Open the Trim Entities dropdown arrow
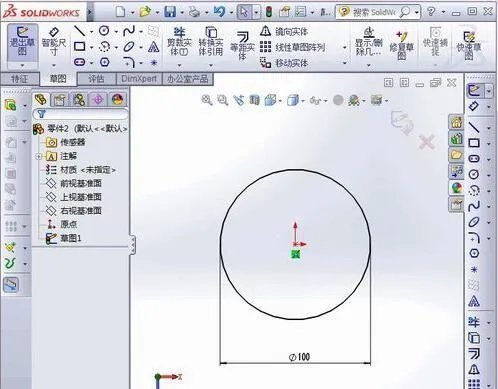This screenshot has height=389, width=498. click(179, 64)
